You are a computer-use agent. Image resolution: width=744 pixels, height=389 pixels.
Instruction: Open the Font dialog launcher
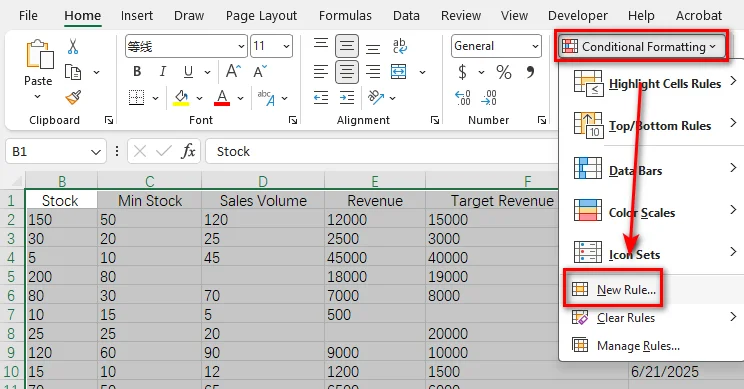(x=293, y=120)
